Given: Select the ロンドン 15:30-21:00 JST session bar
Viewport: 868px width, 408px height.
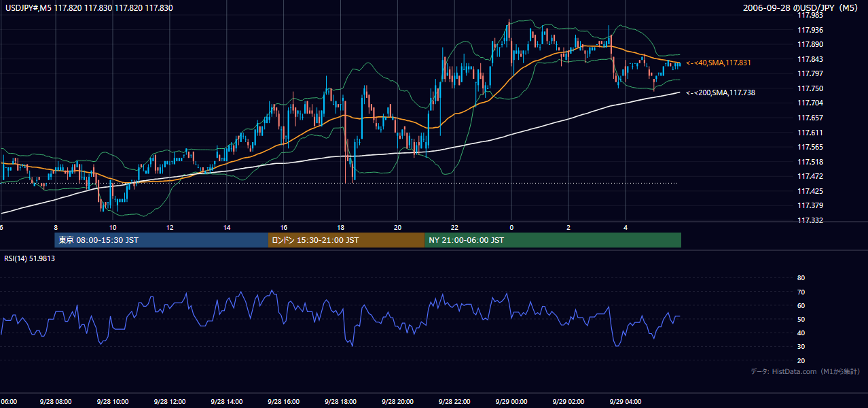Looking at the screenshot, I should (x=346, y=240).
